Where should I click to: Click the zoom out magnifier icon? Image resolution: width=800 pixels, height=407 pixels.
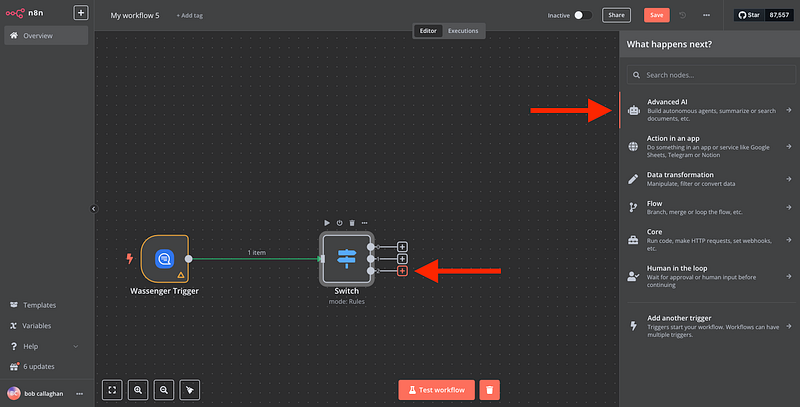(x=164, y=389)
